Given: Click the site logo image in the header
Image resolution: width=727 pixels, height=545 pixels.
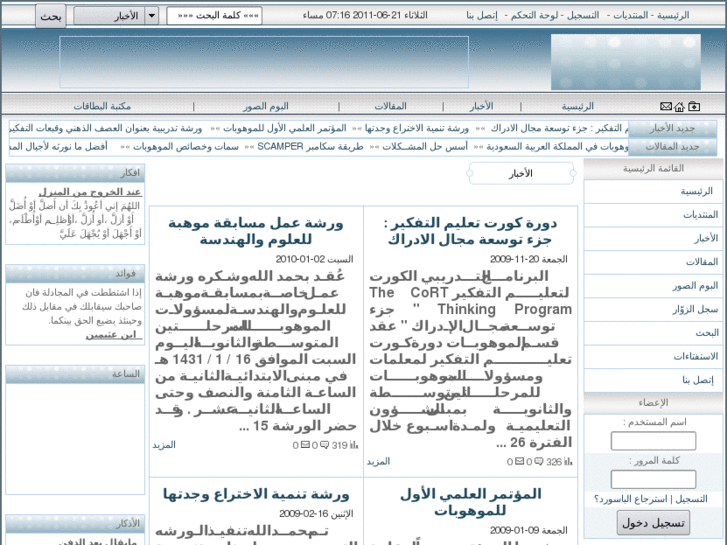Looking at the screenshot, I should click(625, 62).
